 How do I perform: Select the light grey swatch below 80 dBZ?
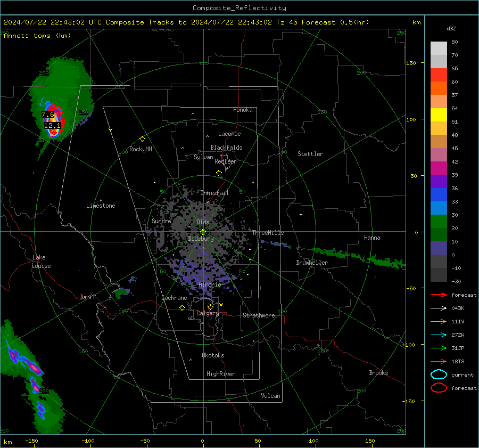click(439, 48)
